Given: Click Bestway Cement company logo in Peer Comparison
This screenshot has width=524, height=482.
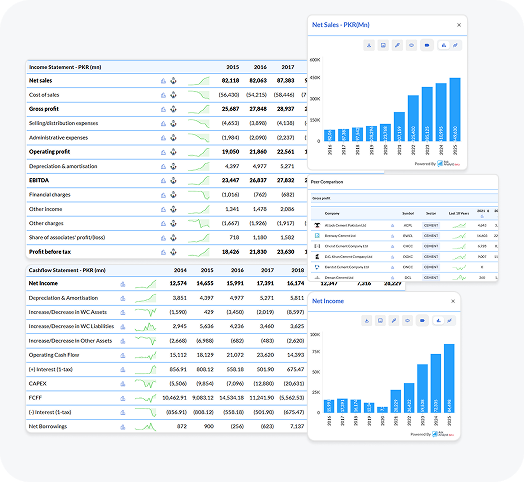Looking at the screenshot, I should click(317, 236).
